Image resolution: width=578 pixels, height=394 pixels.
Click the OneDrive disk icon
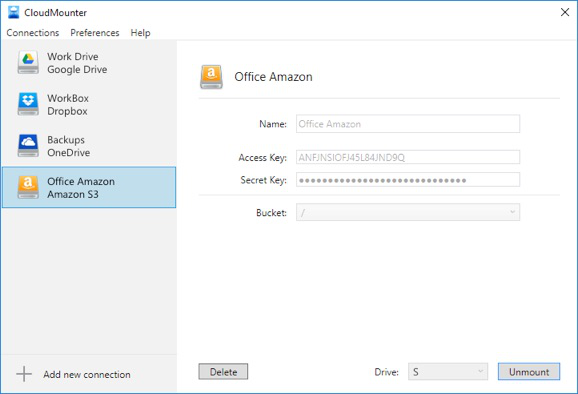(28, 146)
